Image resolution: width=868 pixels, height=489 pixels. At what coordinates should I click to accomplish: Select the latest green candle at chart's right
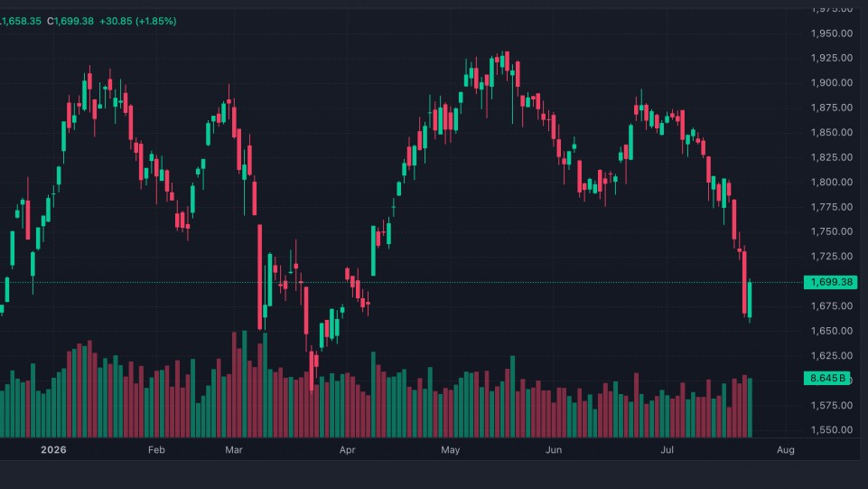tap(750, 299)
